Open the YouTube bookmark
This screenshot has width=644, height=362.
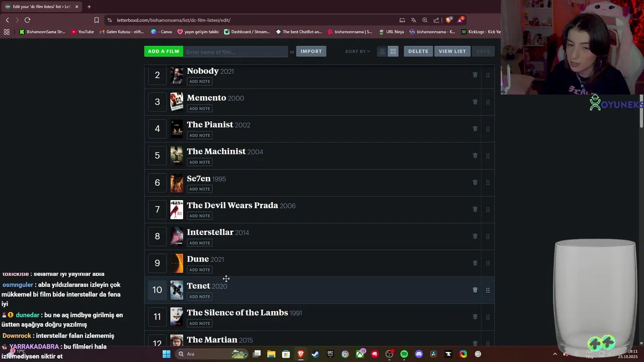coord(83,32)
